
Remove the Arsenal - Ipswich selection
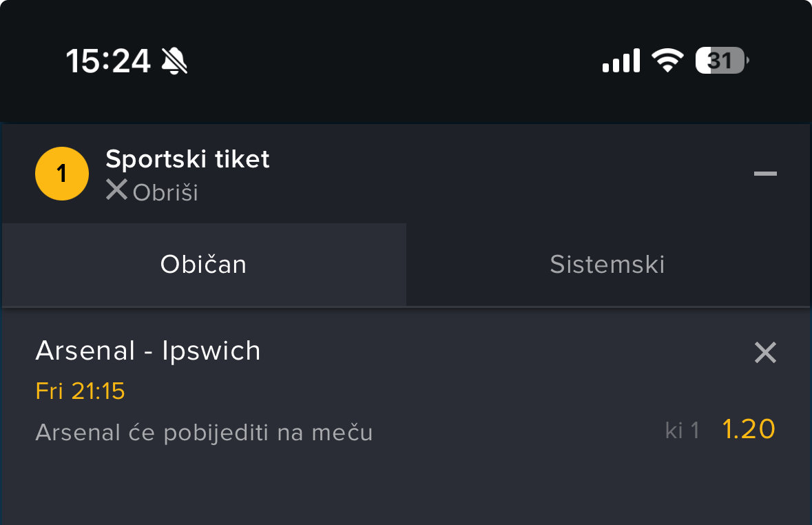coord(765,353)
